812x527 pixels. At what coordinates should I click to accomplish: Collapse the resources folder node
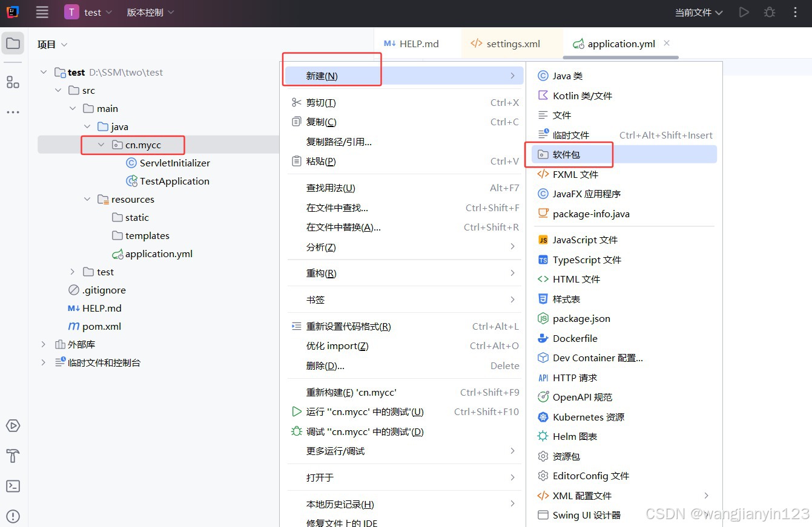tap(87, 199)
